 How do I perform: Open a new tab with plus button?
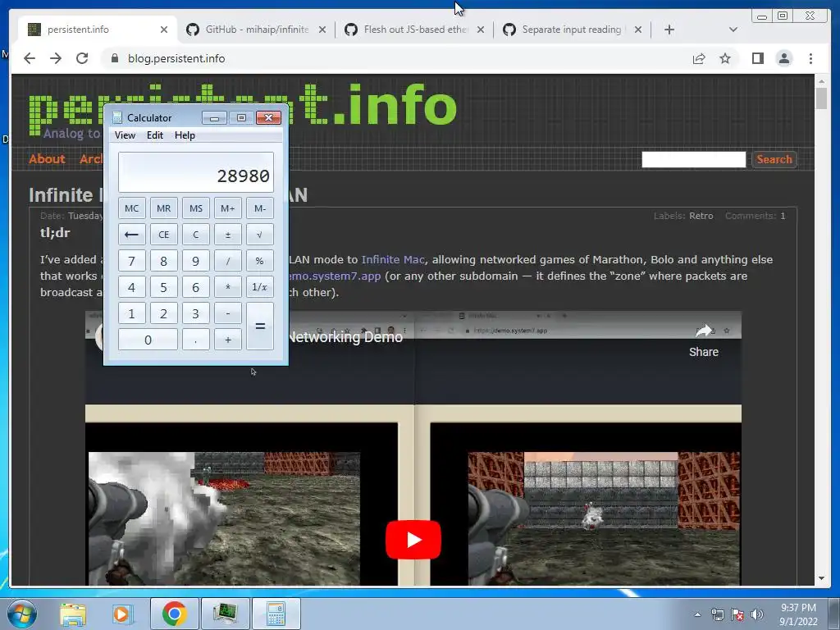669,30
